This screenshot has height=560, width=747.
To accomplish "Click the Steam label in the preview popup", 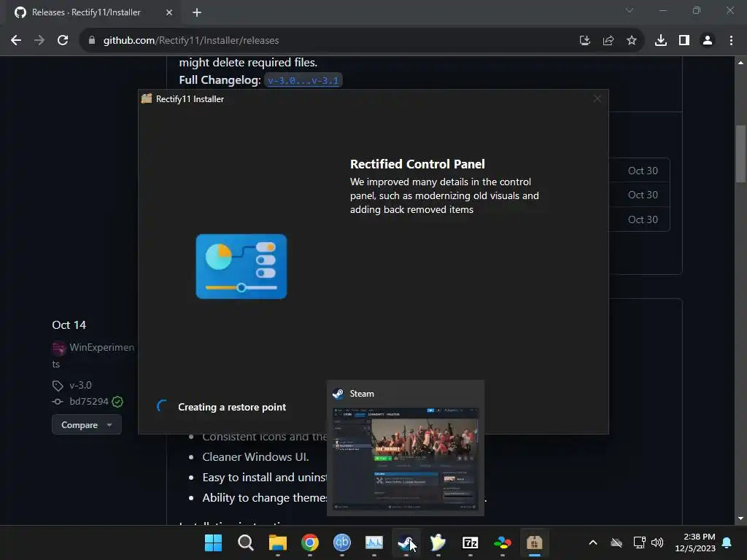I will 362,394.
